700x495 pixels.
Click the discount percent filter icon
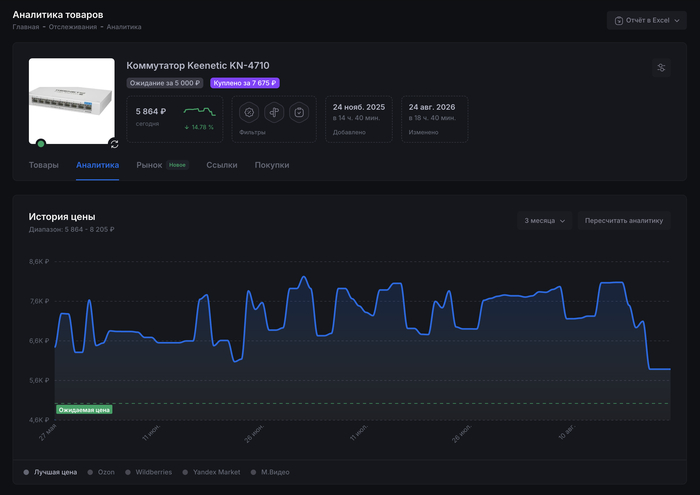point(249,112)
